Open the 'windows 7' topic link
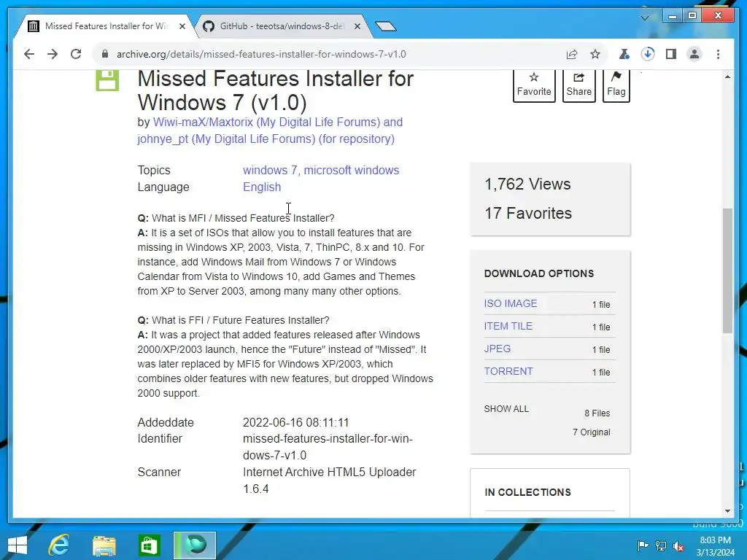The image size is (747, 560). pos(270,170)
